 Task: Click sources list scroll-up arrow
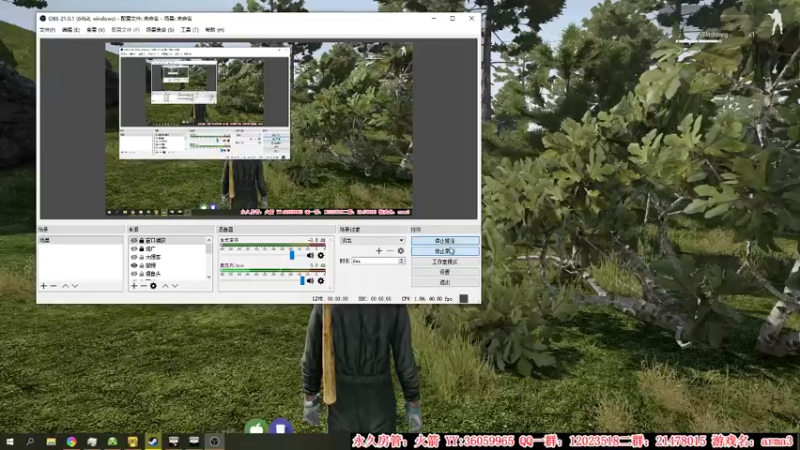(x=209, y=240)
